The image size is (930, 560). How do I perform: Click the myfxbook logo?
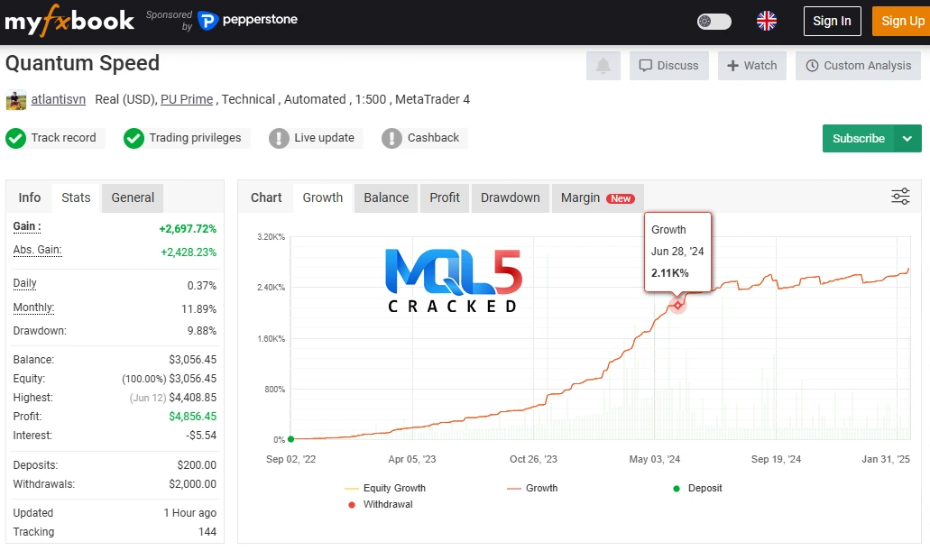pyautogui.click(x=69, y=21)
